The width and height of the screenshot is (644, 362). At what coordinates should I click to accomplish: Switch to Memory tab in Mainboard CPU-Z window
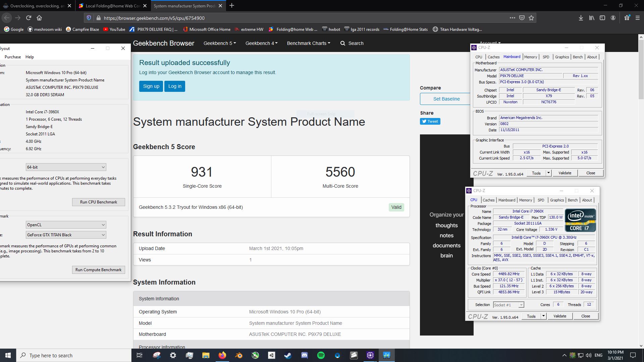pos(531,57)
